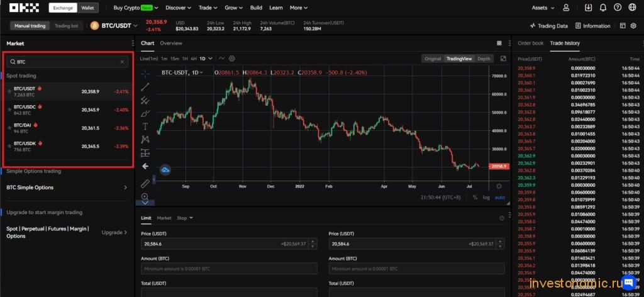Select the text annotation tool
Screen dimensions: 644x297
pos(145,126)
